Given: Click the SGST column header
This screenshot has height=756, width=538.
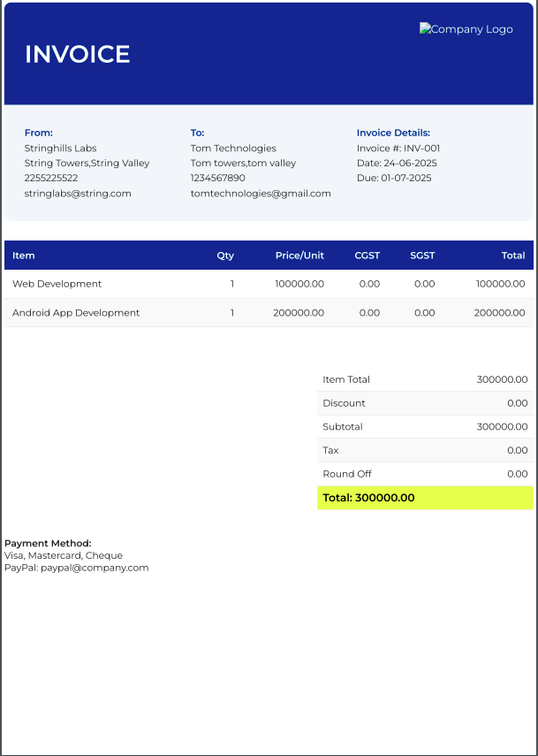Looking at the screenshot, I should [422, 256].
